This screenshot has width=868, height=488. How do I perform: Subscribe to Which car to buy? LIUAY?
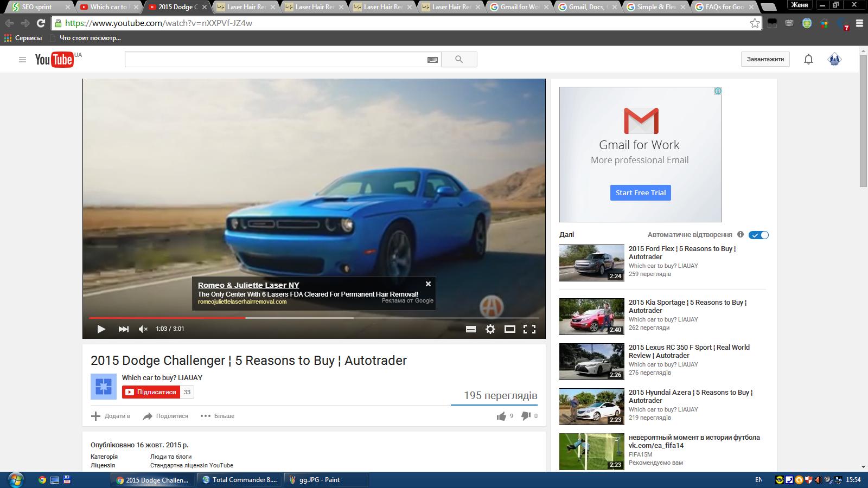pos(151,392)
